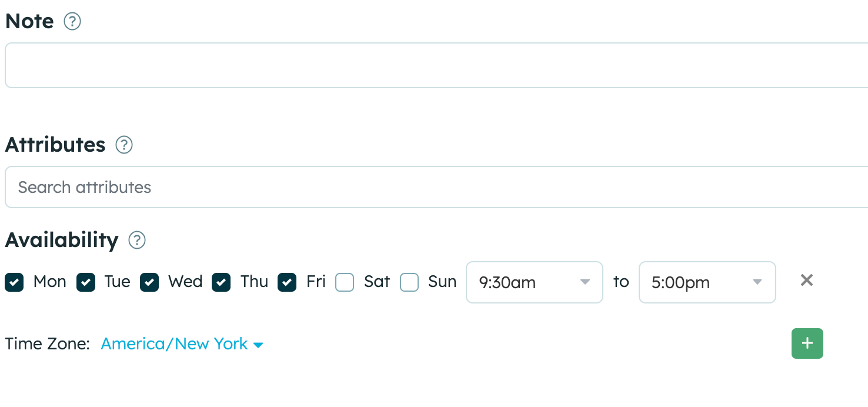Focus the Search attributes field
Viewport: 868px width, 407px height.
click(435, 187)
